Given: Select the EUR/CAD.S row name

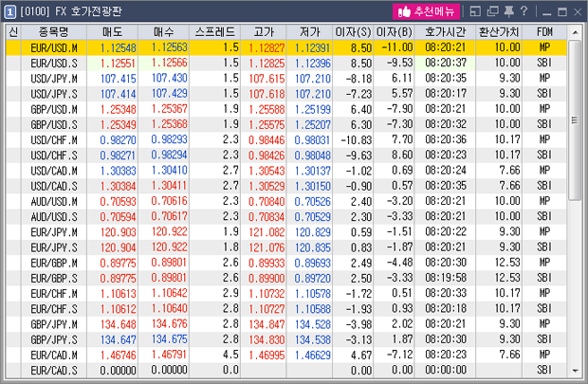Looking at the screenshot, I should pos(54,371).
